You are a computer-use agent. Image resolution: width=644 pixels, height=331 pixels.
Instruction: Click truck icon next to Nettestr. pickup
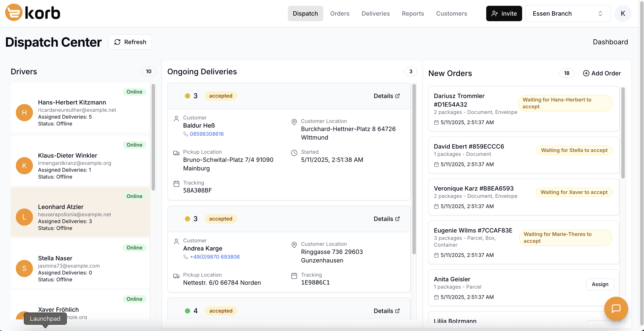176,276
